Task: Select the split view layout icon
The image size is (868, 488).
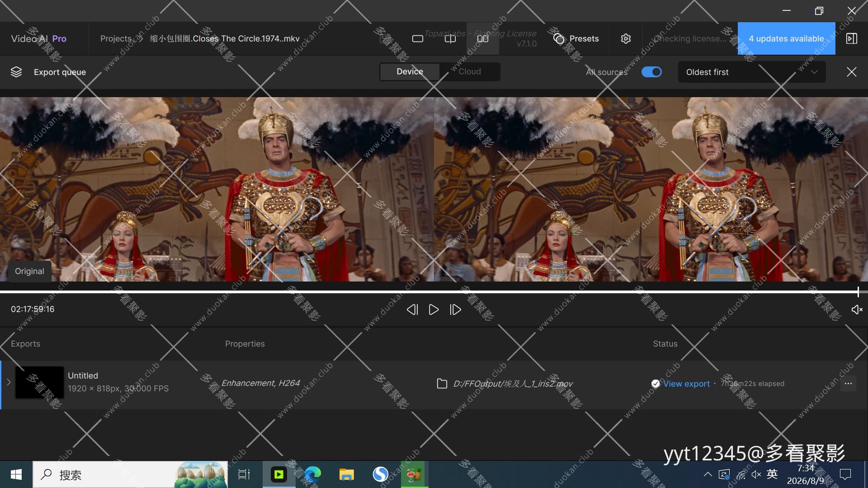Action: pyautogui.click(x=450, y=39)
